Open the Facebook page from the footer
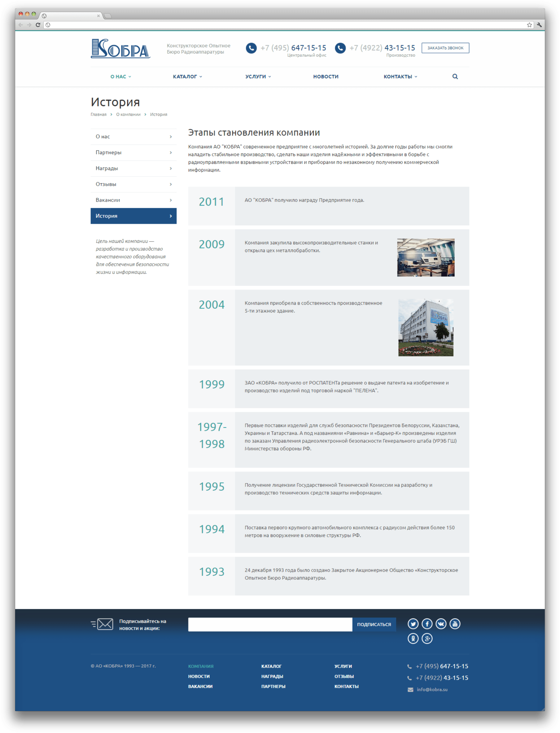 click(427, 624)
